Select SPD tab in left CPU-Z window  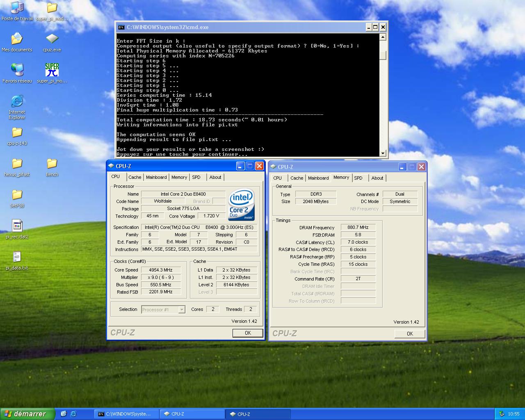tap(196, 177)
